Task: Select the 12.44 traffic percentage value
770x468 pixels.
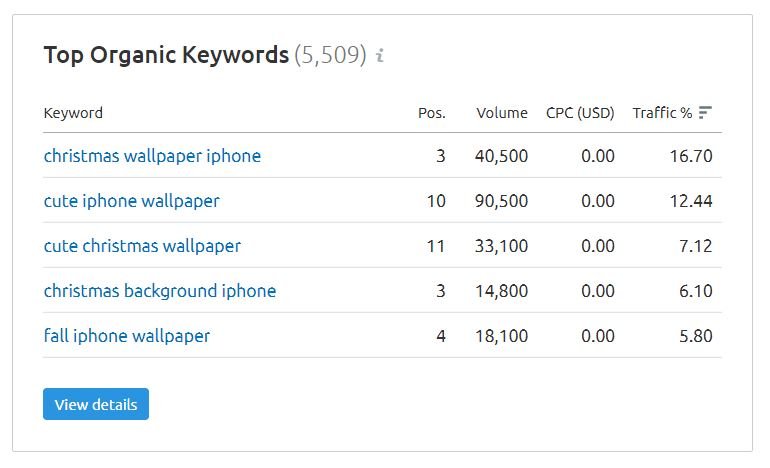Action: 691,201
